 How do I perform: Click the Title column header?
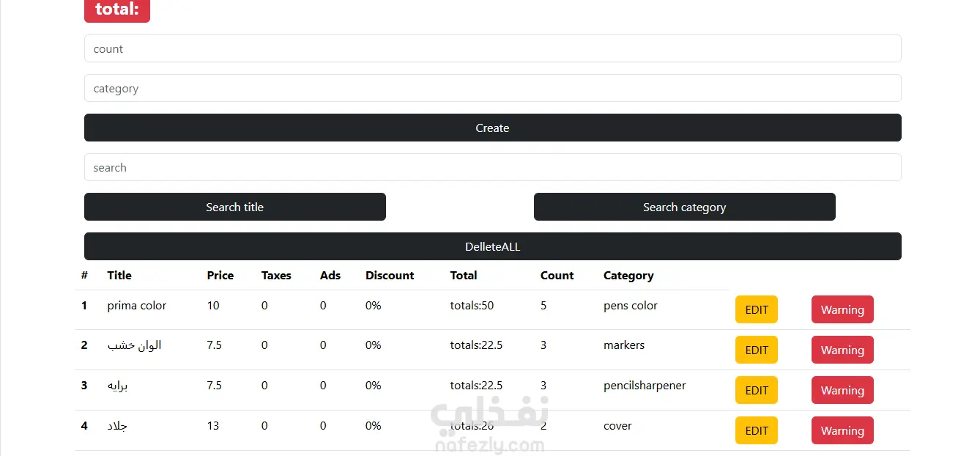(x=119, y=276)
